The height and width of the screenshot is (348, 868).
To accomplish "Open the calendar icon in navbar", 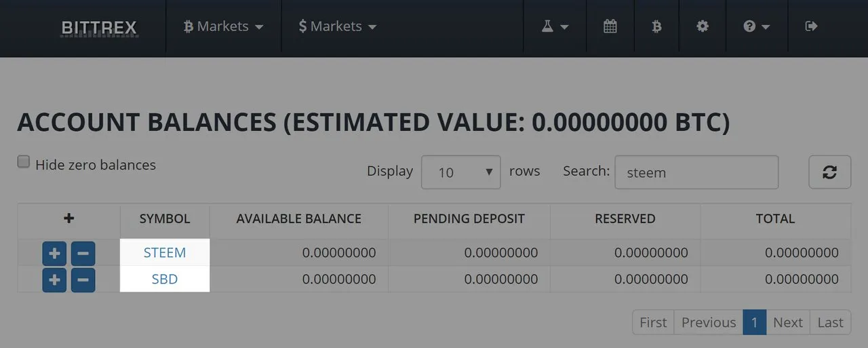I will (x=610, y=26).
